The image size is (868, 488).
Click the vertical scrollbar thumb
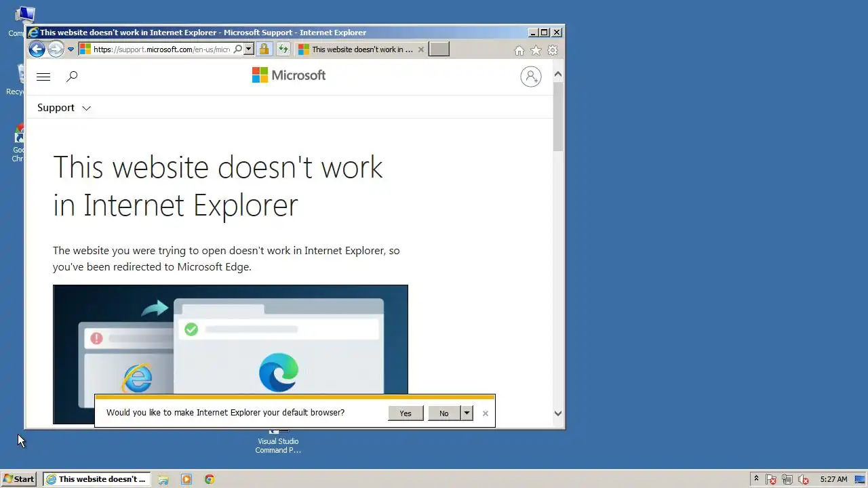(x=558, y=117)
